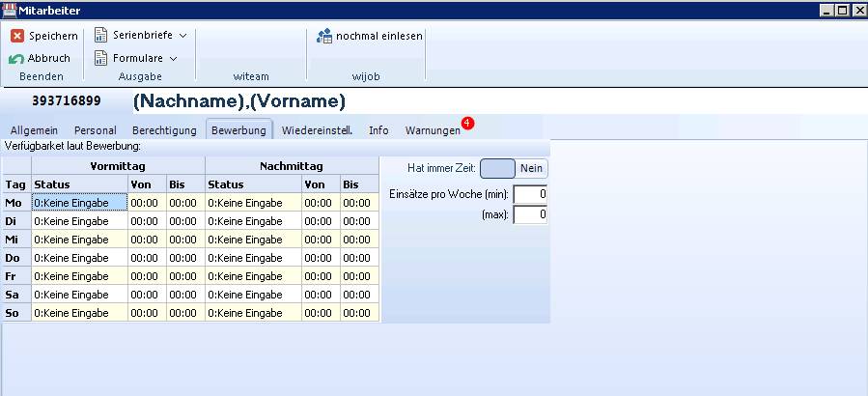This screenshot has width=868, height=396.
Task: Select Saturday Nachmittag Status cell
Action: (x=254, y=294)
